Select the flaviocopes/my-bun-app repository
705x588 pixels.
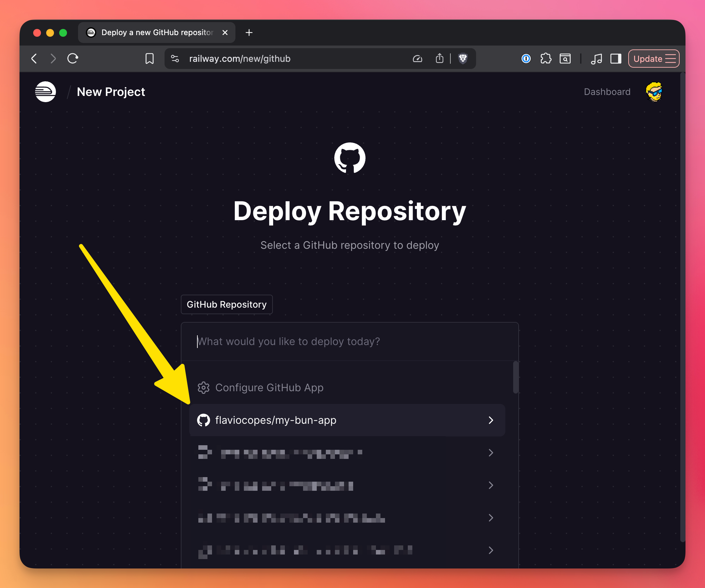pyautogui.click(x=275, y=420)
